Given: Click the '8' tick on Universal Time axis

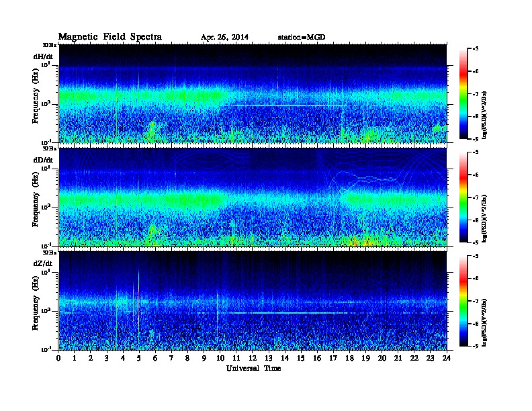Looking at the screenshot, I should 187,358.
